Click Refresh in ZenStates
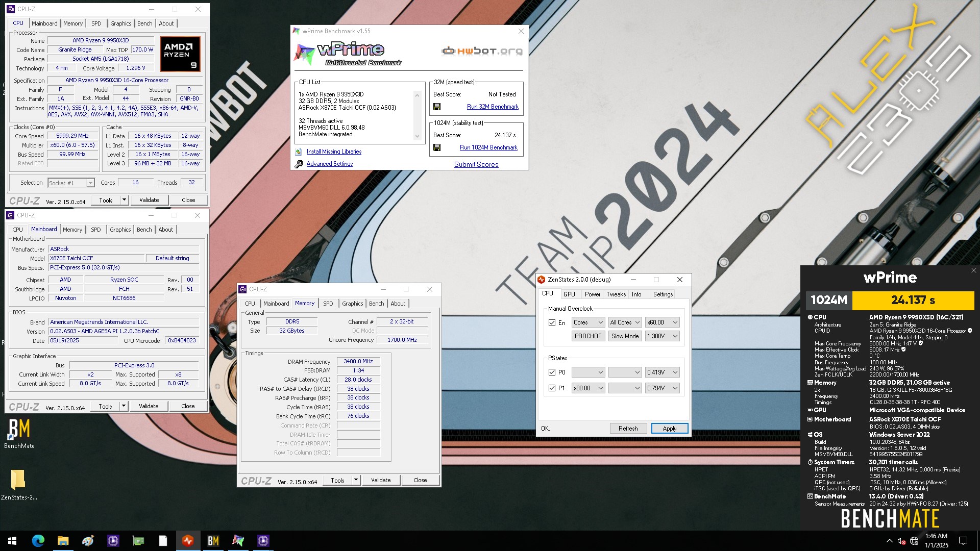This screenshot has height=551, width=980. click(628, 429)
